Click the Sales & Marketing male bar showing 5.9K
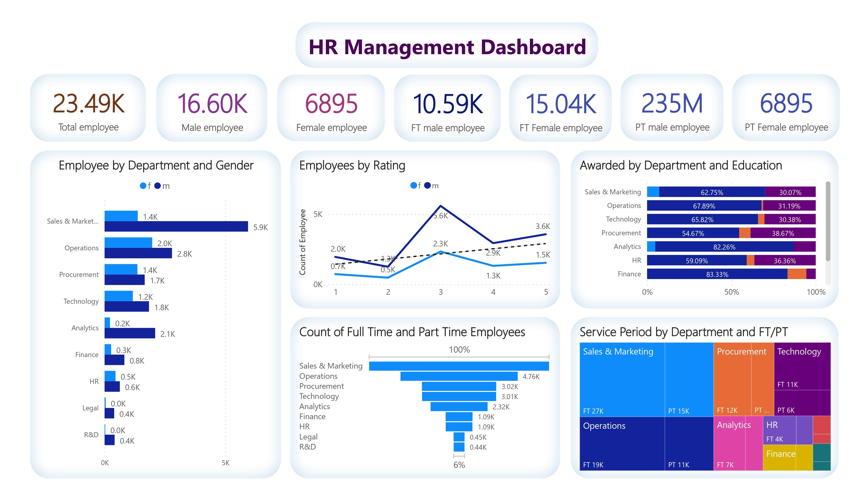Screen dimensions: 868x502 coord(176,226)
